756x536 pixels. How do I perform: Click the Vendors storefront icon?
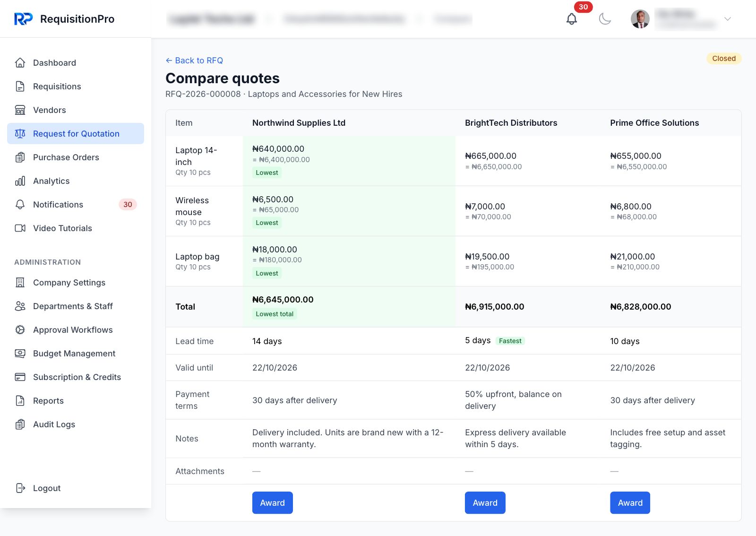pos(20,110)
